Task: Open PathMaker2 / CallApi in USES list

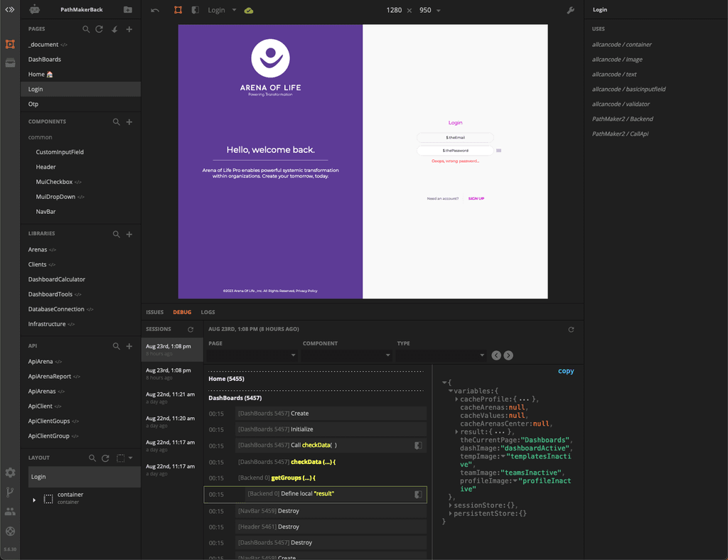Action: (x=620, y=134)
